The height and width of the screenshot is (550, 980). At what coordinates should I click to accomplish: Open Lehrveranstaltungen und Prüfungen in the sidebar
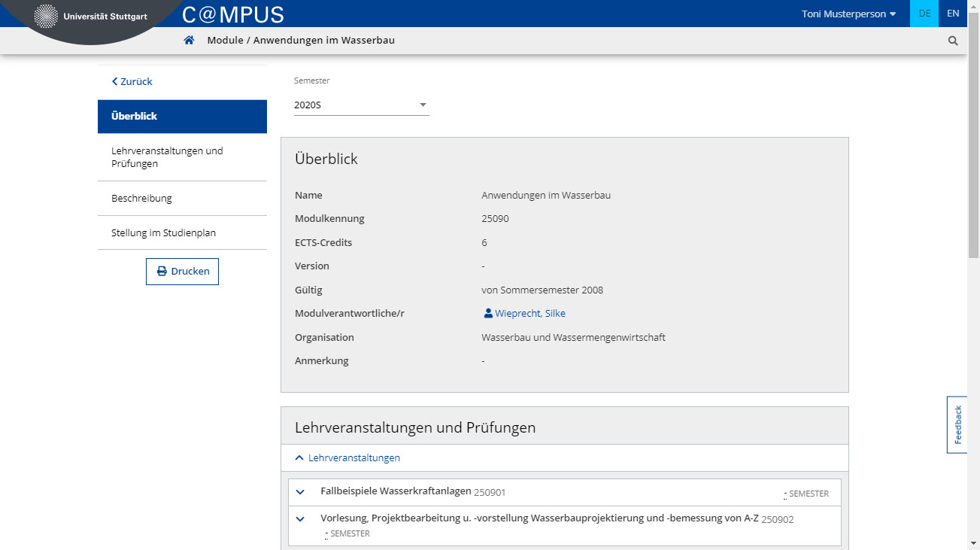[x=182, y=157]
